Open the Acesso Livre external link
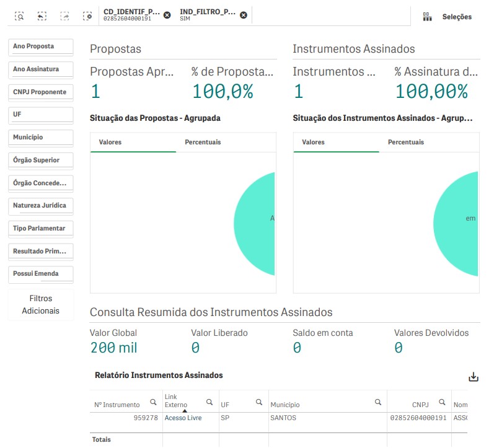Screen dimensions: 494x448 [183, 418]
